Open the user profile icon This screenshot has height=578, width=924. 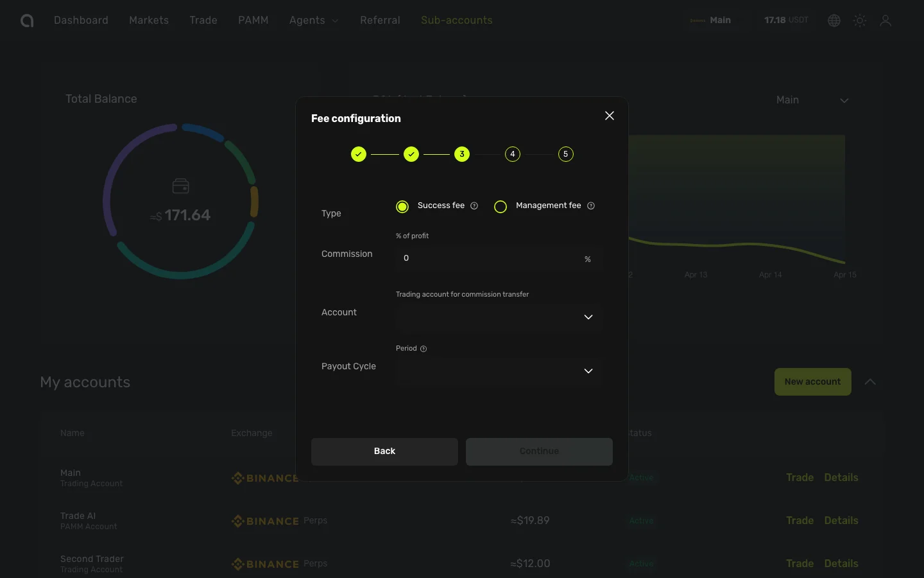(886, 21)
